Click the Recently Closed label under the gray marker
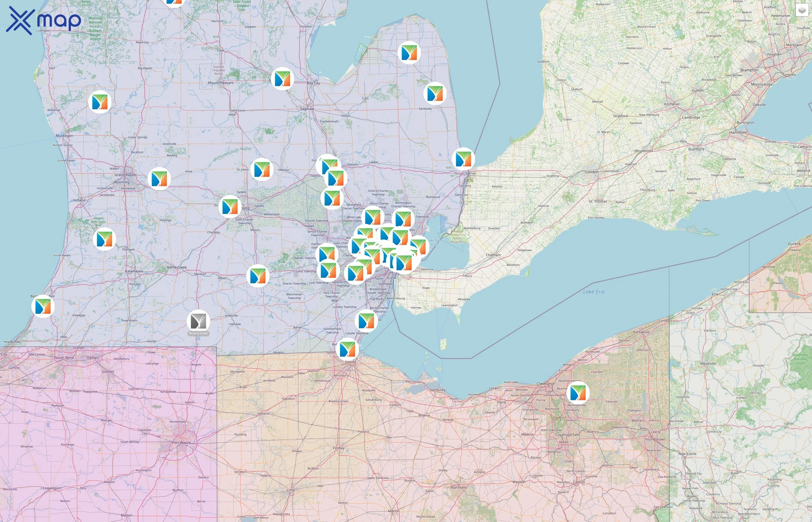812x522 pixels. coord(198,333)
